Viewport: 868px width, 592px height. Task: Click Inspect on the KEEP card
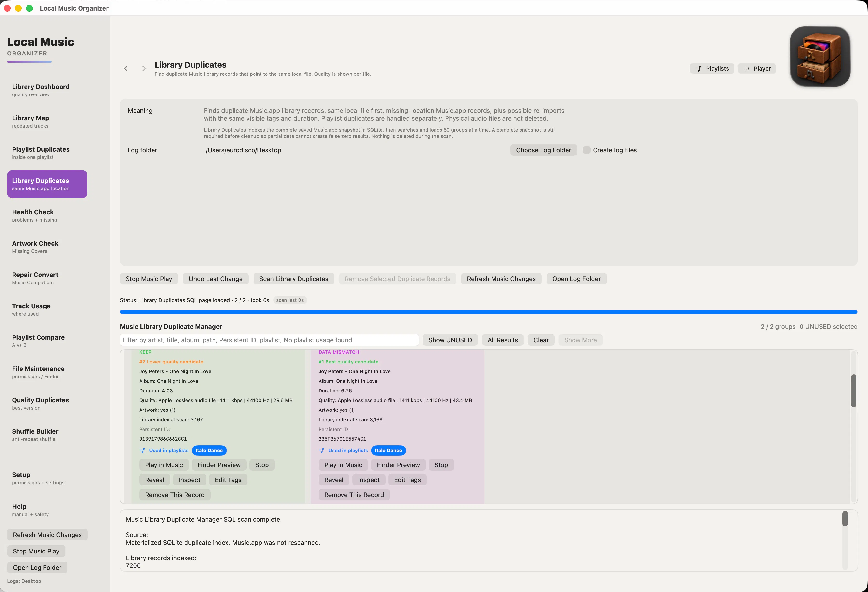tap(189, 480)
